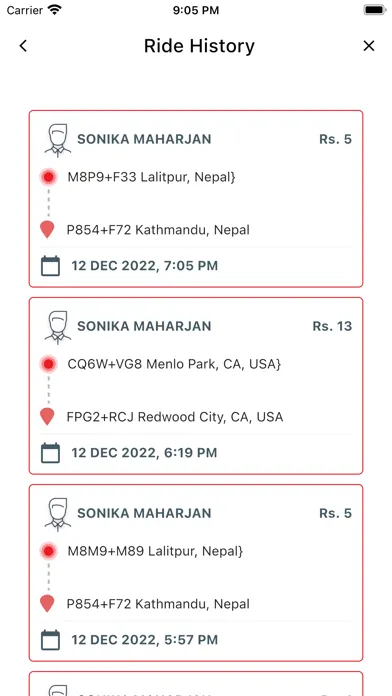Click the calendar icon next to 5:57 PM date
Screen dimensions: 392x696
[50, 640]
